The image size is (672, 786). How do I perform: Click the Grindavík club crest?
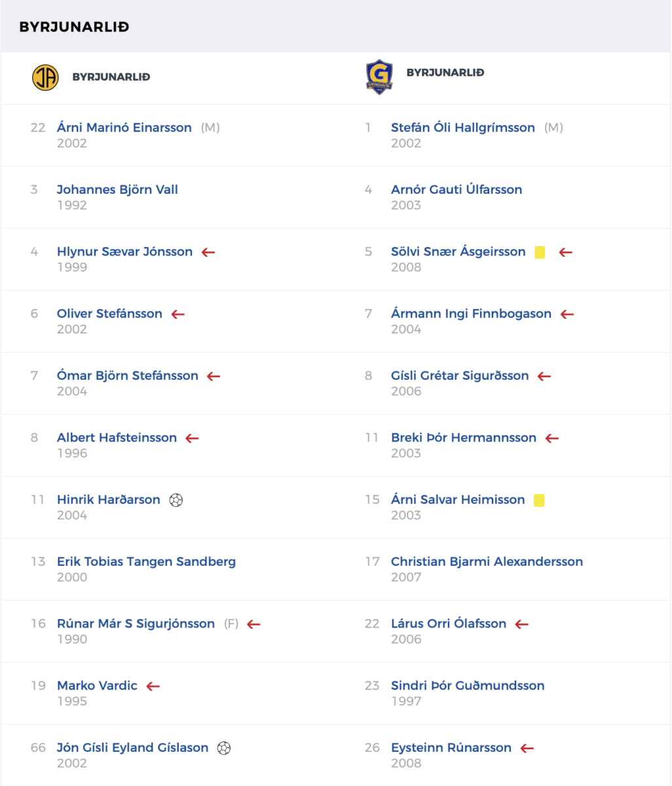[379, 77]
